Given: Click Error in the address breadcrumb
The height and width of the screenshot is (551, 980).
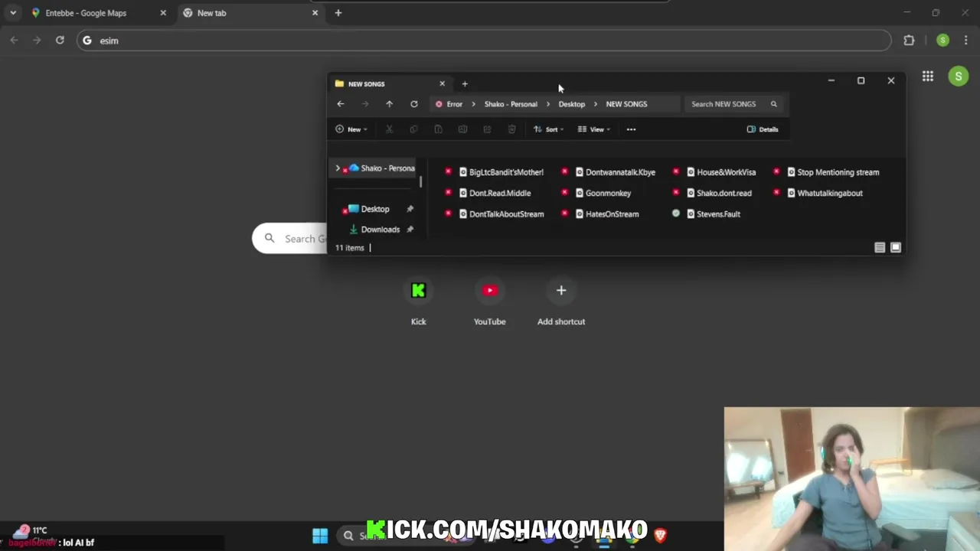Looking at the screenshot, I should click(454, 104).
